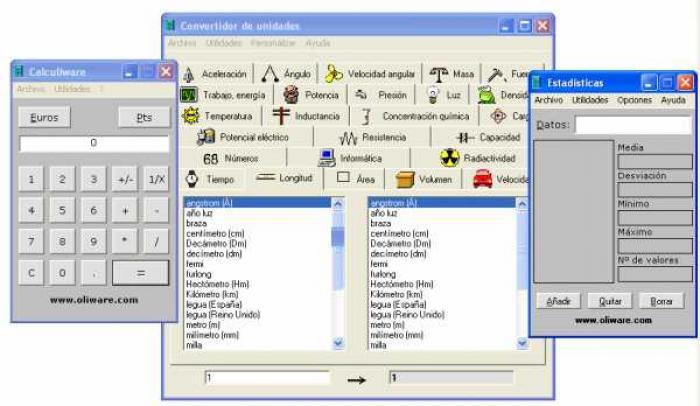Screen dimensions: 700x406
Task: Select the Masa scale icon
Action: [438, 75]
